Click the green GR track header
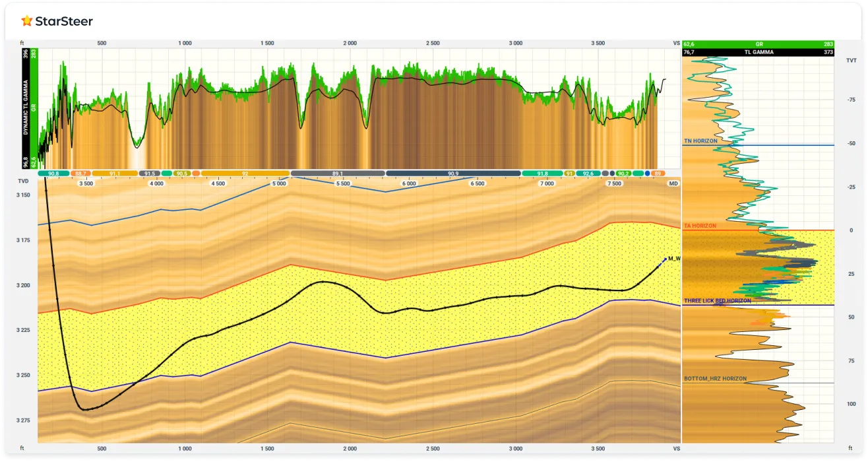The image size is (868, 462). (x=759, y=44)
